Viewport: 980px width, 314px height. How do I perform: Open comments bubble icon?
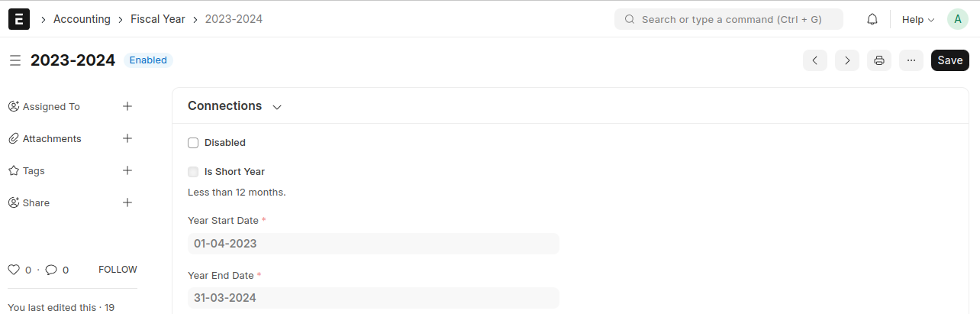tap(51, 270)
